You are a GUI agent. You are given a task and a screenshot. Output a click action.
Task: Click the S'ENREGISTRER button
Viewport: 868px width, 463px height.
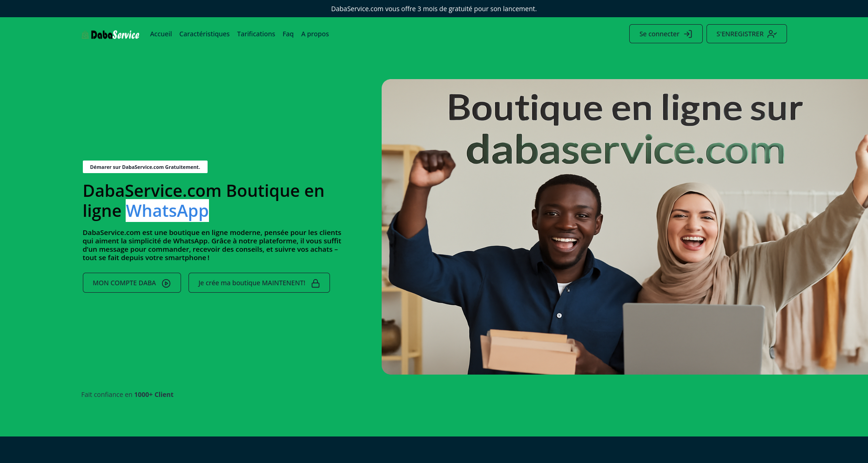(747, 34)
